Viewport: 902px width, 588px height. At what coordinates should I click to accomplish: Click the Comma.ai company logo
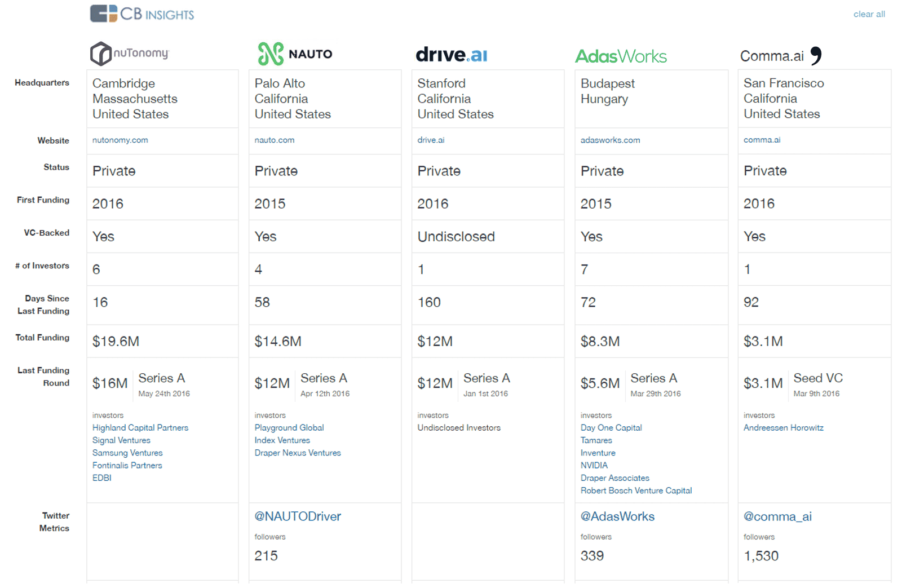781,55
